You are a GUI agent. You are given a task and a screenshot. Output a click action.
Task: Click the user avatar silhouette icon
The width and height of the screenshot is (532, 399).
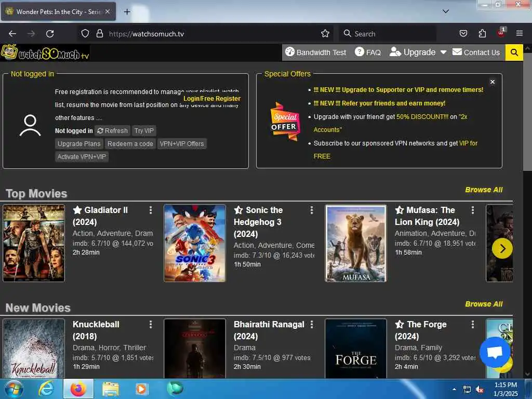coord(30,125)
